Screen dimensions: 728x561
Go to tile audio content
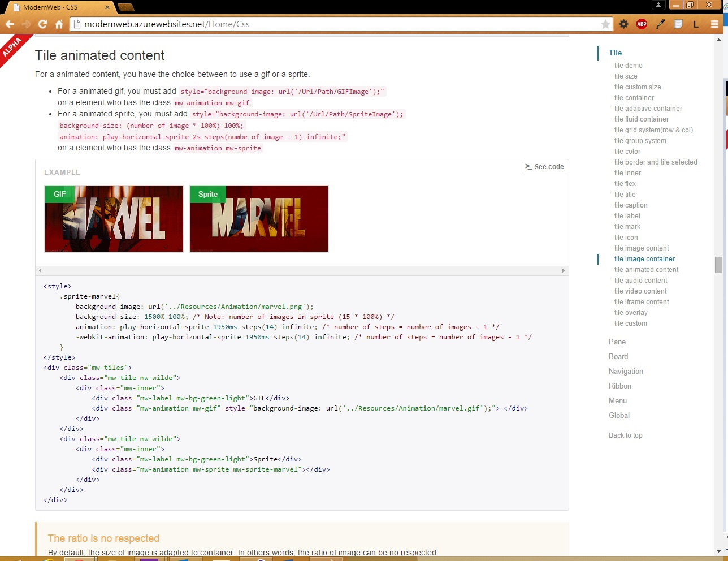point(641,280)
